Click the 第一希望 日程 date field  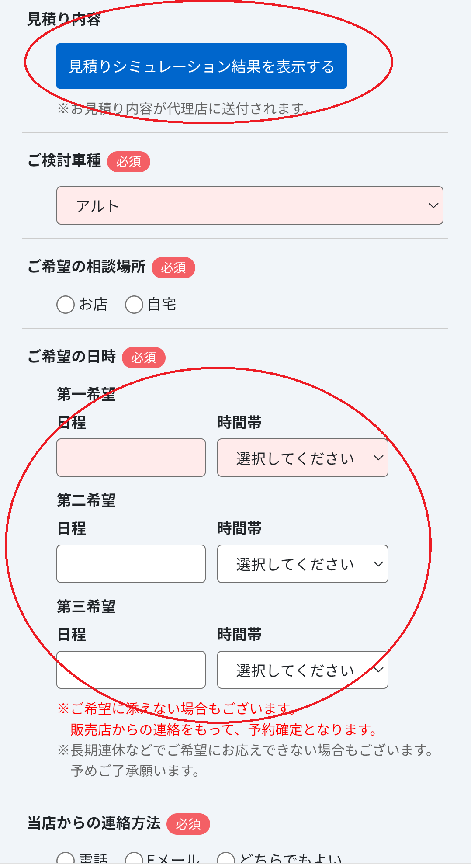pyautogui.click(x=131, y=458)
